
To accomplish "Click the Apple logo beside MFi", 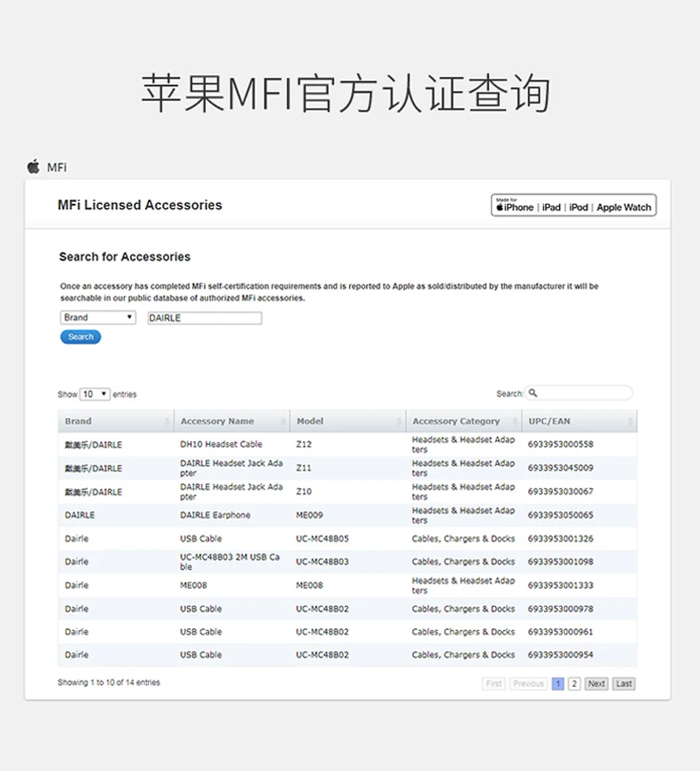I will point(34,167).
